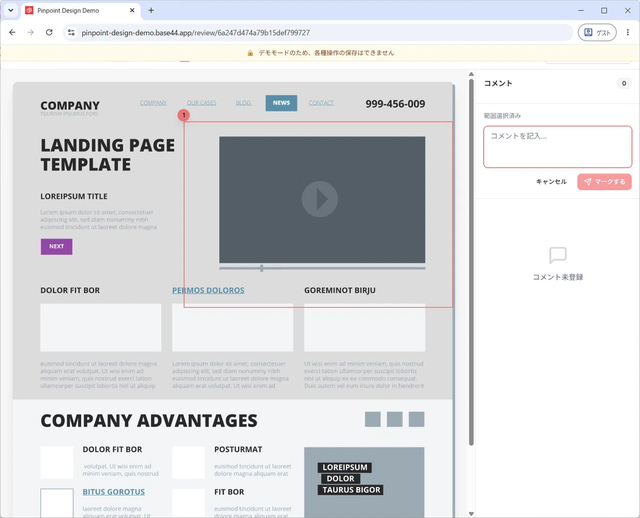Click the DOLOR FIT BOR image placeholder
640x518 pixels.
(101, 327)
